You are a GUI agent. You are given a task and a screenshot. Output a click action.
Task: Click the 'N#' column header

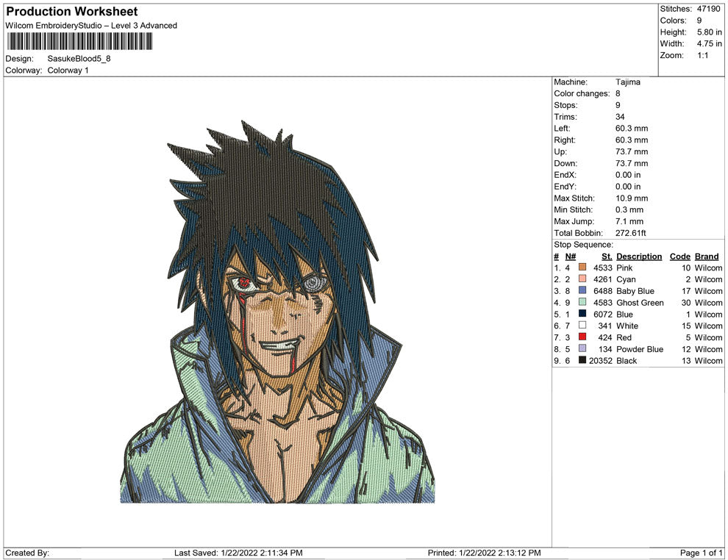[x=570, y=256]
